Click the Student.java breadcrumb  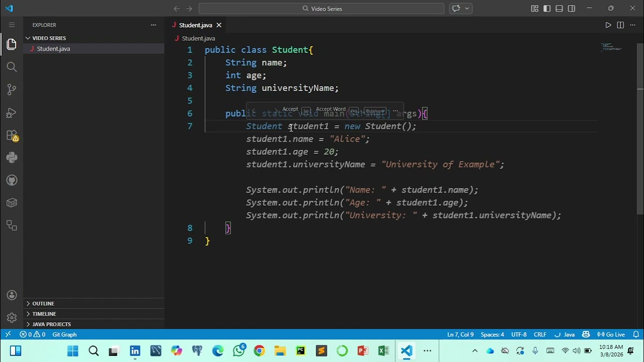click(198, 38)
